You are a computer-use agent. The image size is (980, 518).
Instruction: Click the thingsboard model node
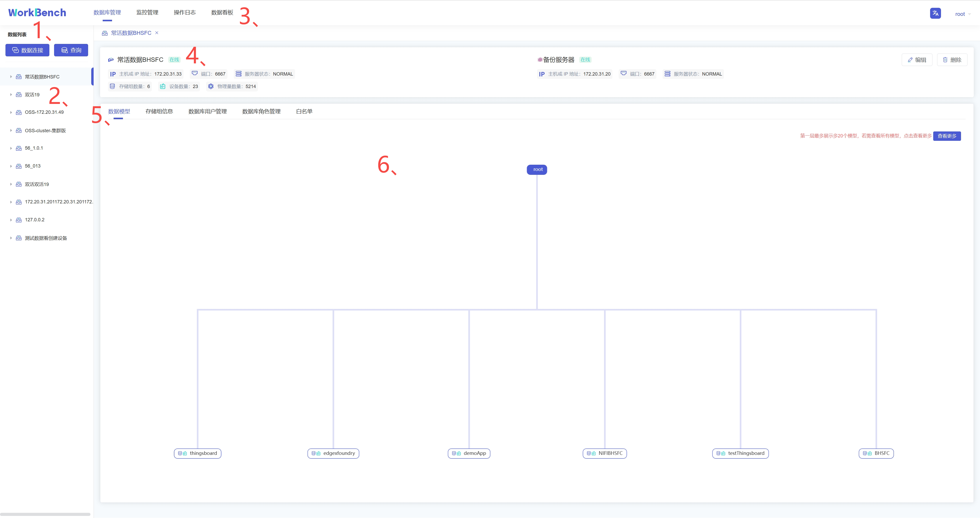tap(198, 453)
